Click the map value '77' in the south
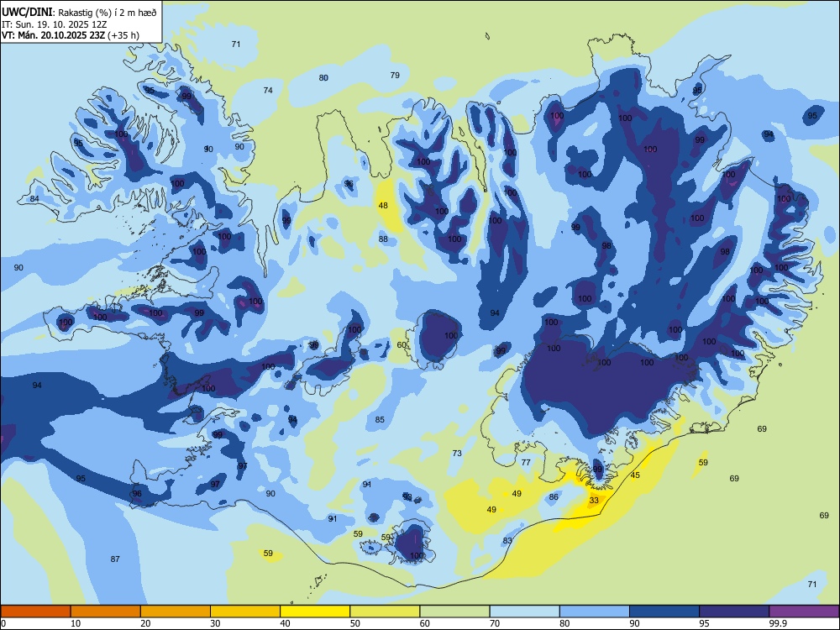 [526, 462]
